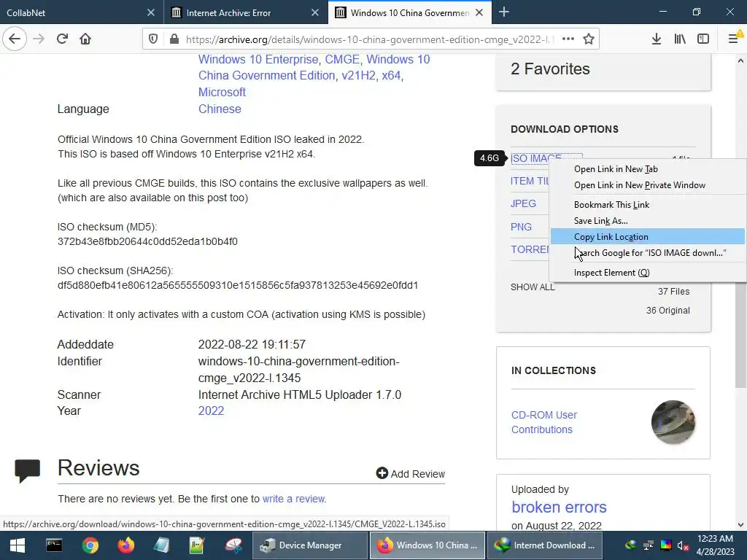The image size is (747, 560).
Task: Choose Save Link As…
Action: (x=600, y=221)
